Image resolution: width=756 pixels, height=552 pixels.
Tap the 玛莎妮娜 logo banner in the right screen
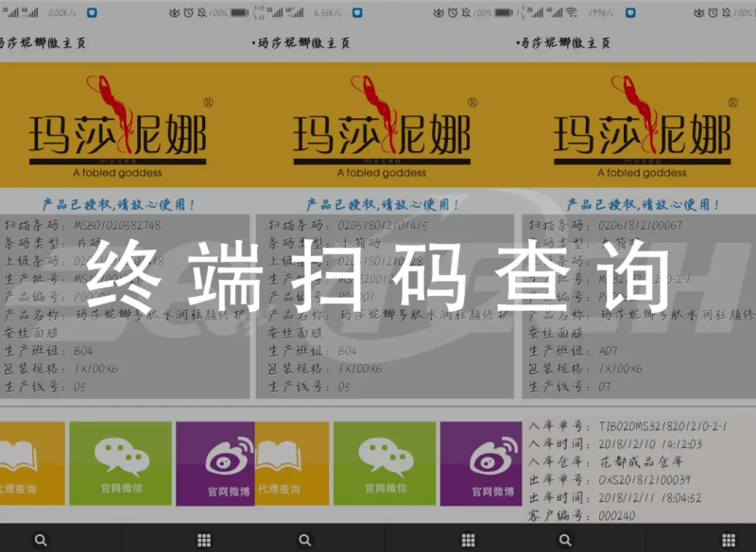click(635, 125)
